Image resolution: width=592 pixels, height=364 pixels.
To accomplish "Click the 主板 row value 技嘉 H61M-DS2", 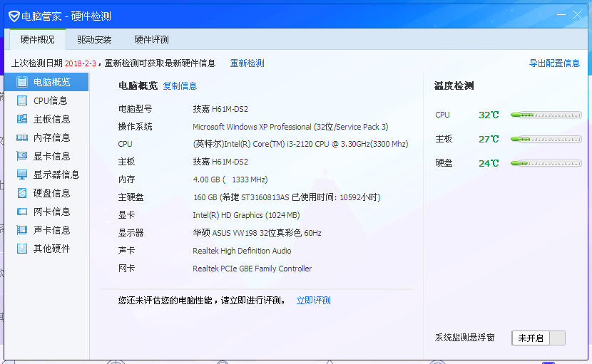I will tap(220, 162).
